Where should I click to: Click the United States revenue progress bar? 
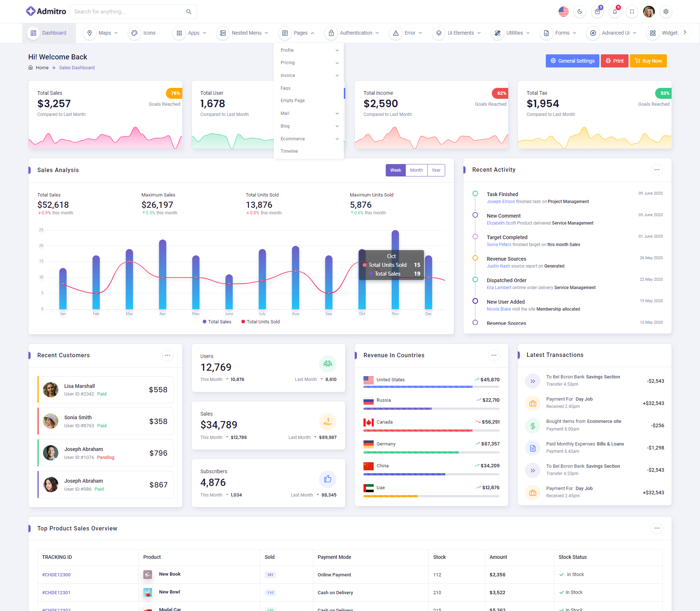click(431, 387)
